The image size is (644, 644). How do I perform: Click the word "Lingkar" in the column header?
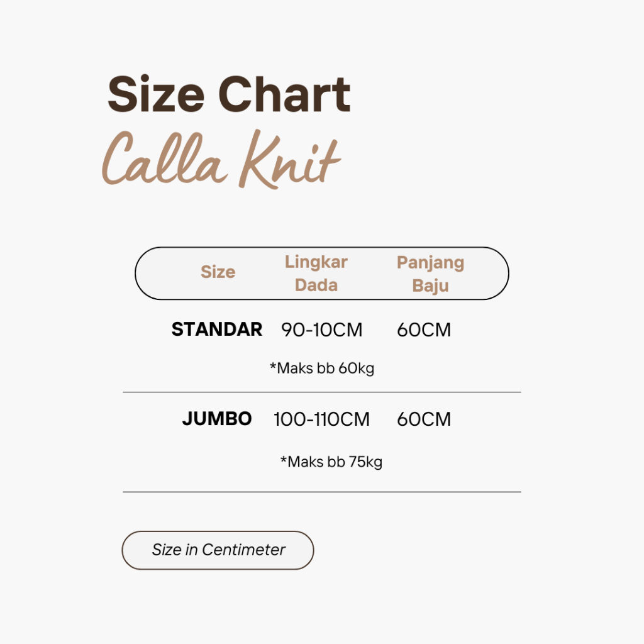click(x=316, y=262)
